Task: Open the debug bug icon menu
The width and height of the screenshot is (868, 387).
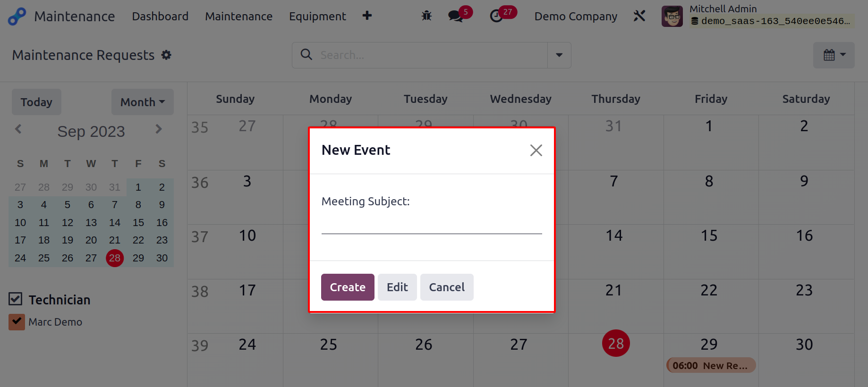Action: point(426,16)
